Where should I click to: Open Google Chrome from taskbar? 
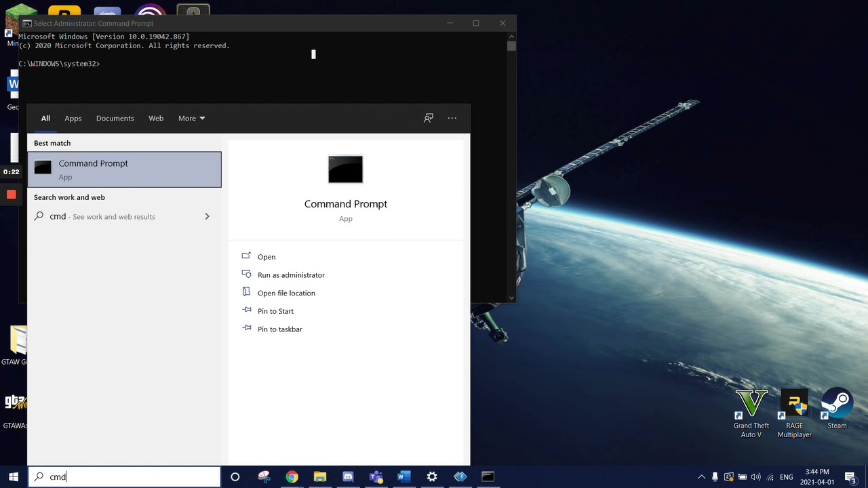click(x=292, y=477)
